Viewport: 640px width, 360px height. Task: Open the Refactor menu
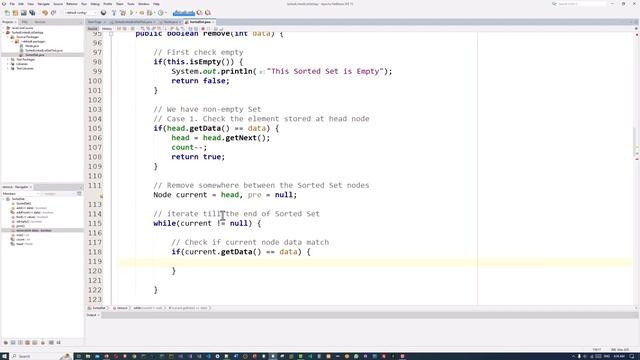[72, 4]
